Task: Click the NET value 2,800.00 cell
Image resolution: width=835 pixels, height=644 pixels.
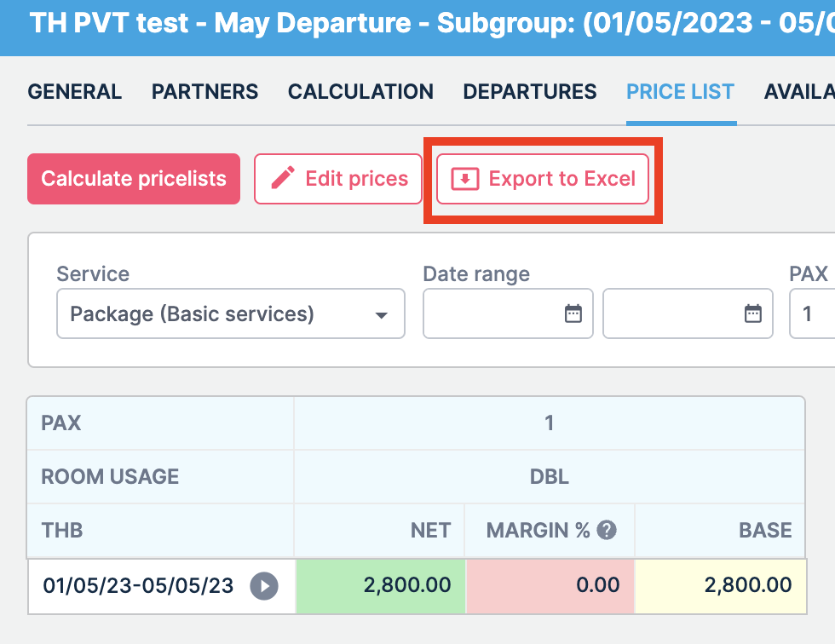Action: click(x=381, y=586)
